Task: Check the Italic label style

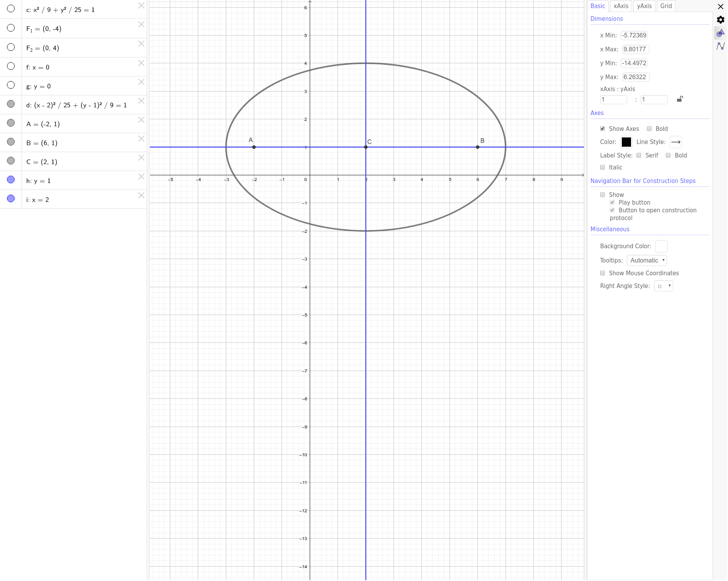Action: pyautogui.click(x=602, y=167)
